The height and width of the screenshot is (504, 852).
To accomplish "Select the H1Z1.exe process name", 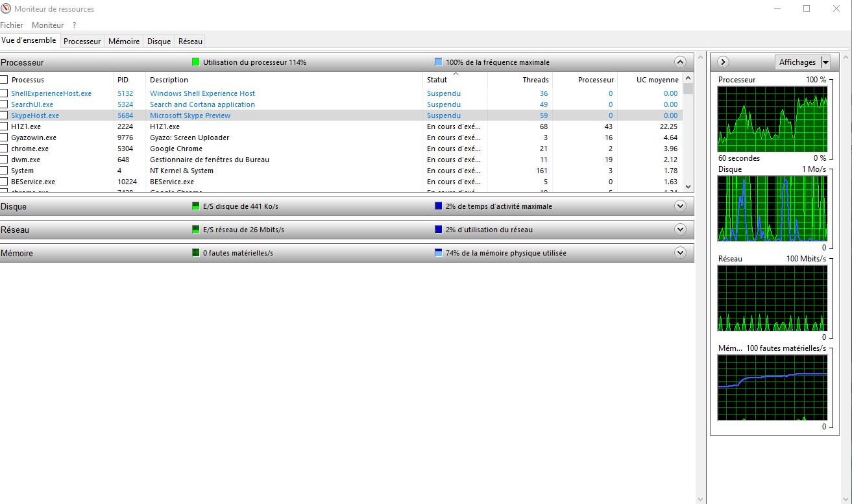I will point(26,126).
